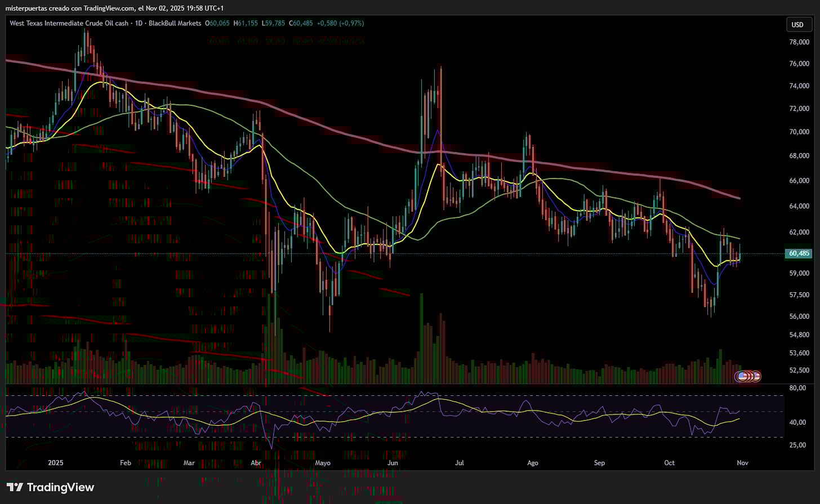
Task: Click the Mayo label on the time axis
Action: [323, 463]
